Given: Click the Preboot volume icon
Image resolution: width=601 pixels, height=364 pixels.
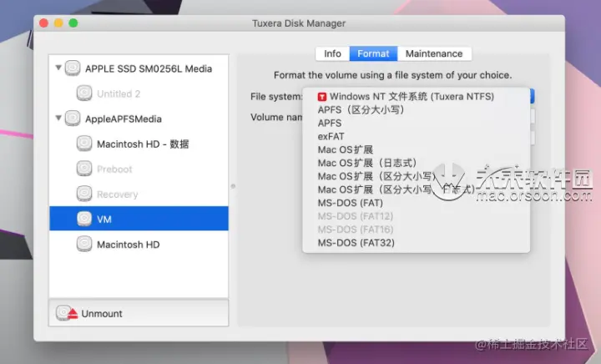Looking at the screenshot, I should 84,169.
